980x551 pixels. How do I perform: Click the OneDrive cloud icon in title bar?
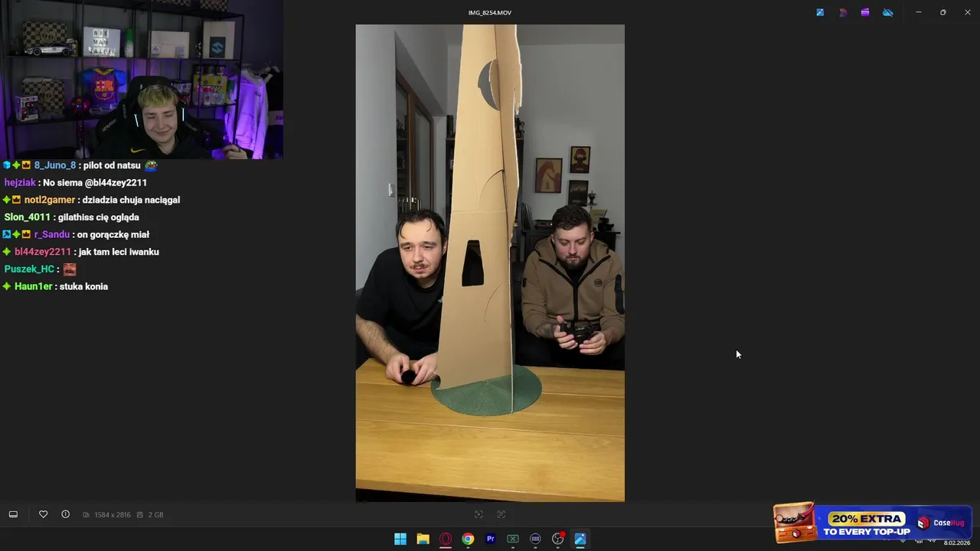pos(888,12)
